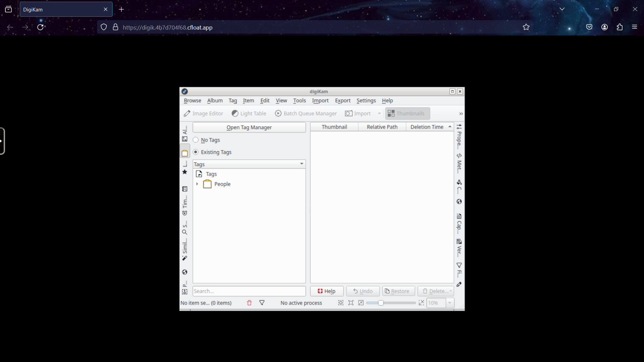
Task: Open the Settings menu
Action: (x=366, y=100)
